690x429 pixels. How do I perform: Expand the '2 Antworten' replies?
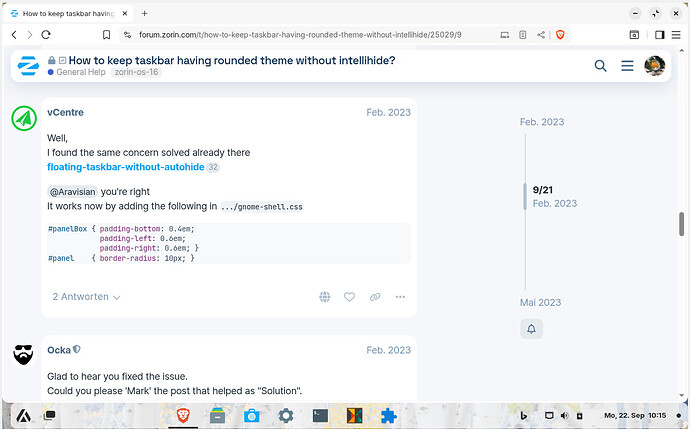pyautogui.click(x=86, y=297)
